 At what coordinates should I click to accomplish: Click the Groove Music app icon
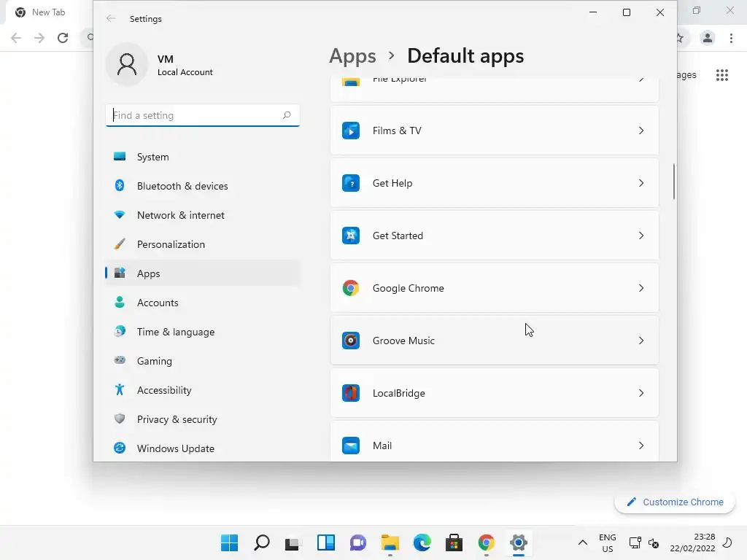click(x=351, y=341)
